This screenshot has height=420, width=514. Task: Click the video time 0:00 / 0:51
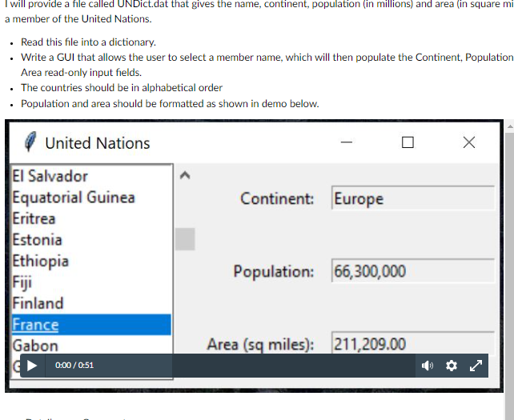tap(74, 366)
